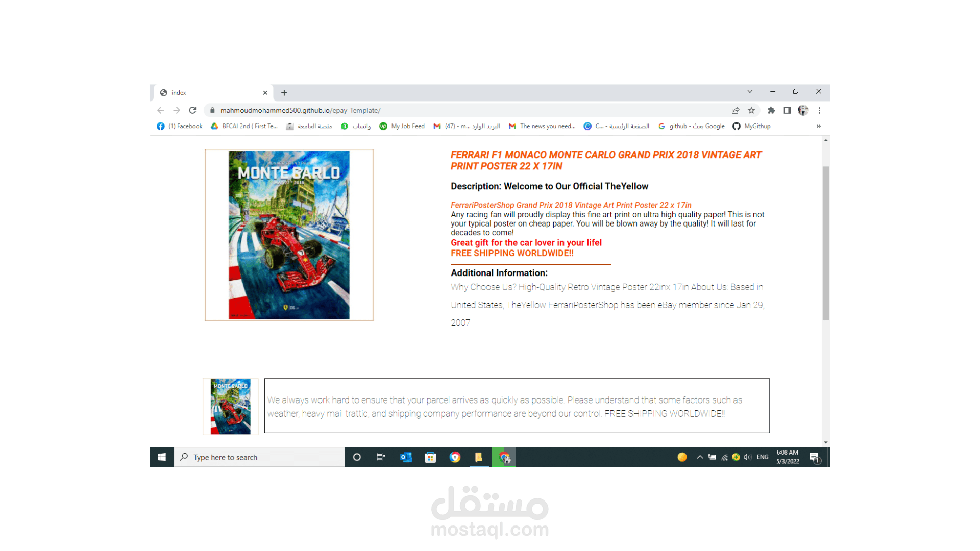Reload the page with the refresh icon

click(192, 110)
